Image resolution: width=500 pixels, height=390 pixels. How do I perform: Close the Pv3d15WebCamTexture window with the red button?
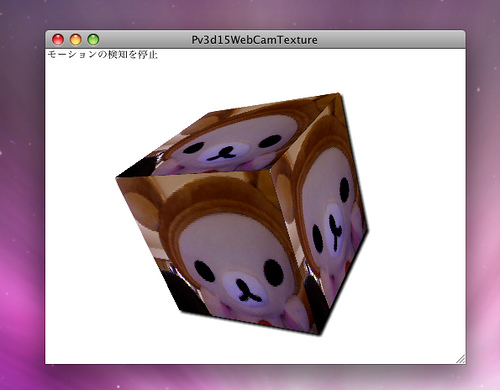(58, 40)
